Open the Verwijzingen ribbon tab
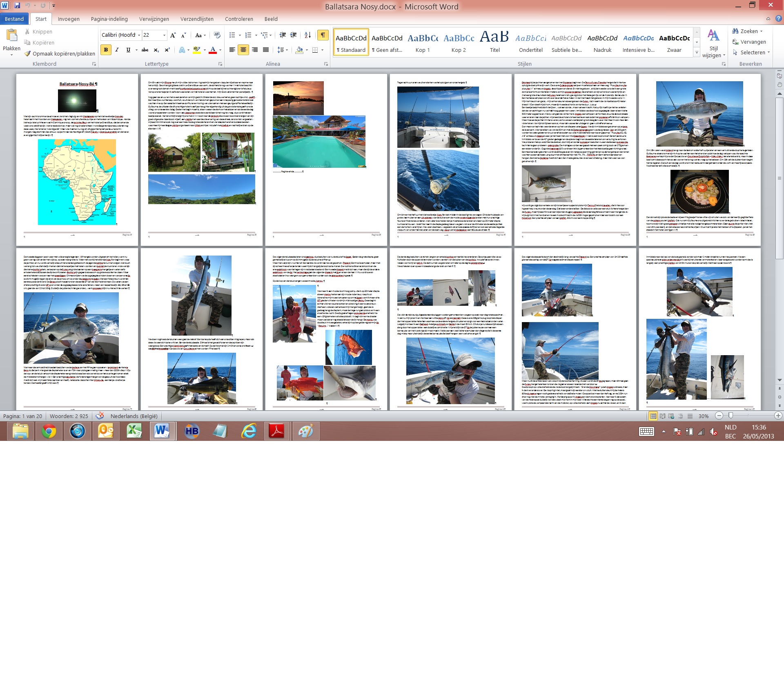784x674 pixels. point(154,19)
